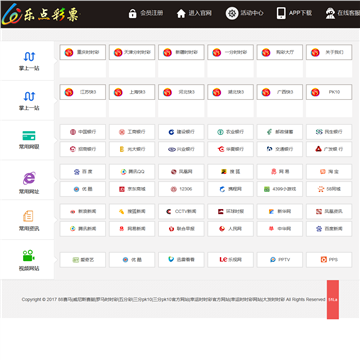
Task: Open the 环球时报 news link
Action: click(230, 211)
